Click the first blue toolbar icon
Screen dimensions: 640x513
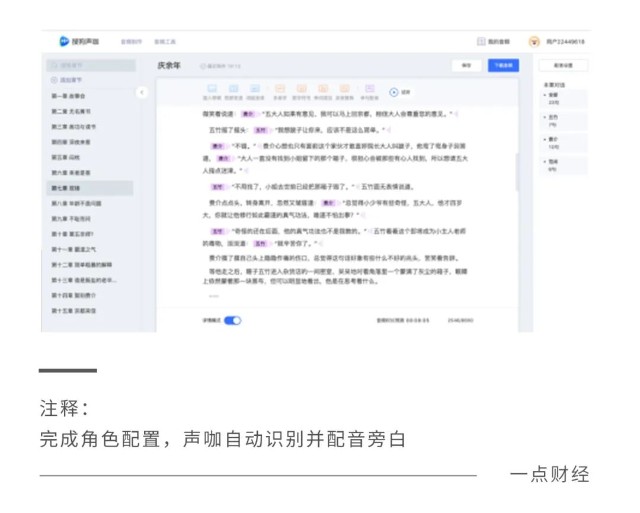(x=211, y=91)
